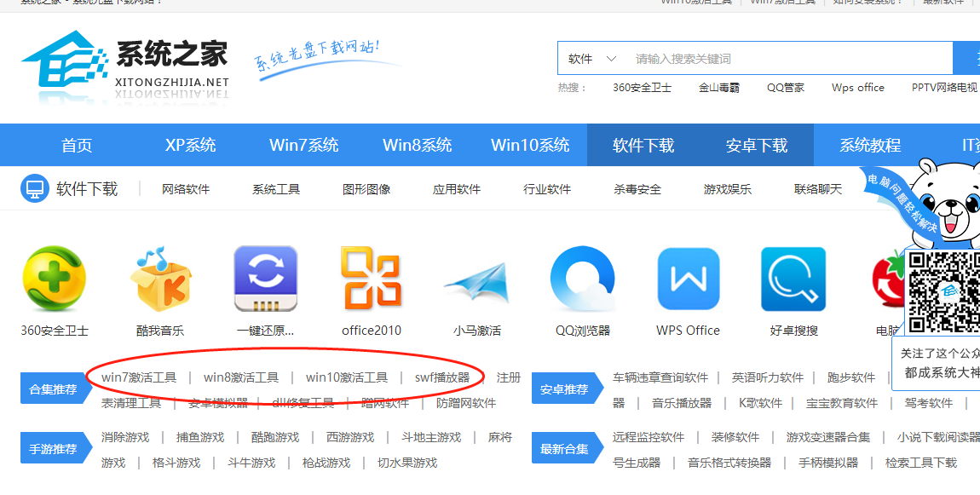Open Win8系统 navigation tab

417,145
